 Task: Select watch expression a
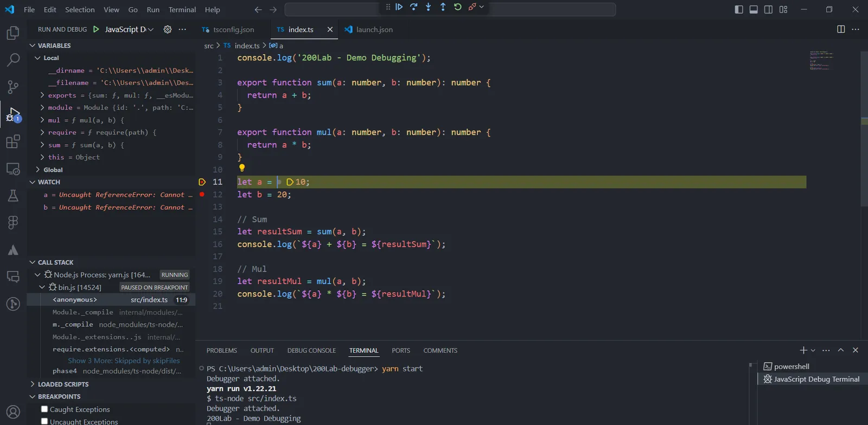click(111, 195)
